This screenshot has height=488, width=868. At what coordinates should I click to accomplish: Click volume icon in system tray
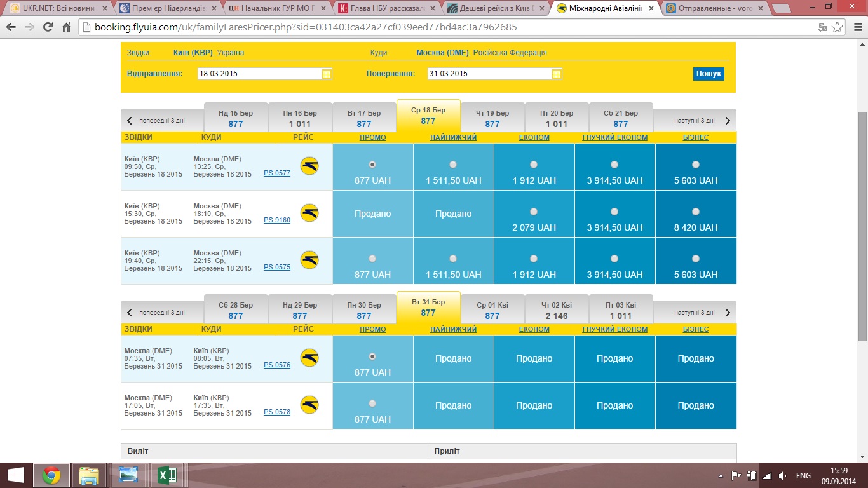(782, 476)
